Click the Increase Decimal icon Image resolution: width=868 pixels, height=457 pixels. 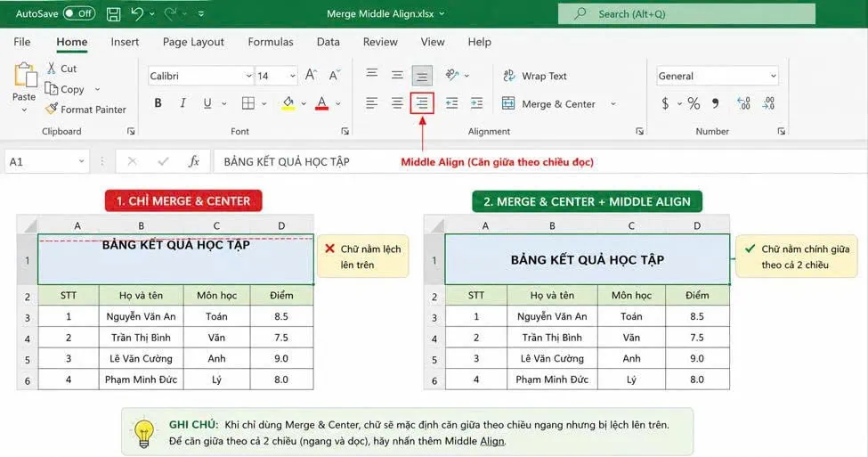click(x=743, y=103)
